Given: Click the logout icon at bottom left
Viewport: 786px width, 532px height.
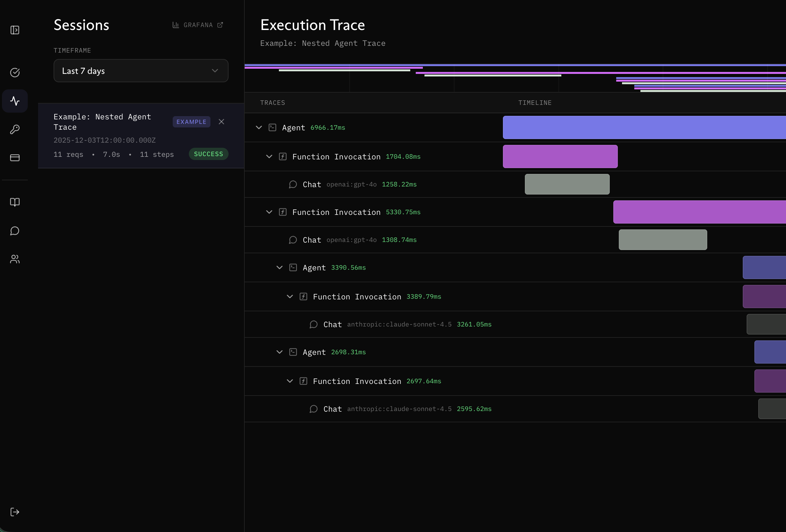Looking at the screenshot, I should click(15, 512).
